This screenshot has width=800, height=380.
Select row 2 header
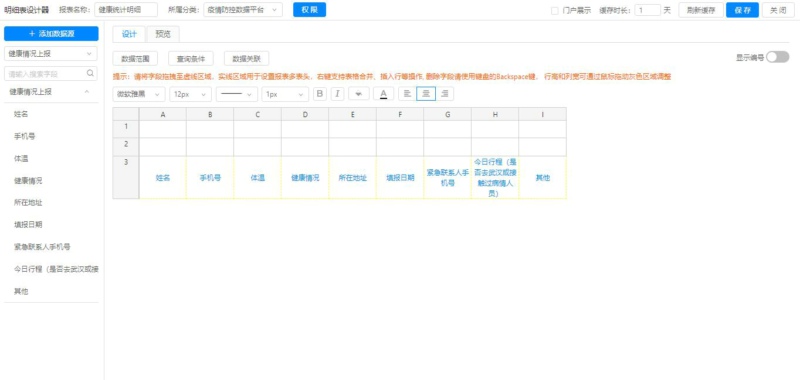126,147
